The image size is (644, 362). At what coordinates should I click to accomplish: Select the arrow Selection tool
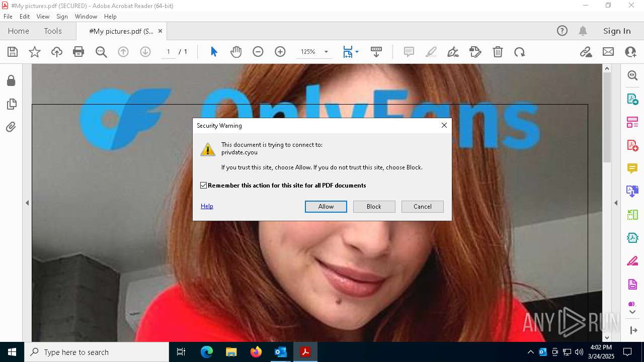click(214, 52)
